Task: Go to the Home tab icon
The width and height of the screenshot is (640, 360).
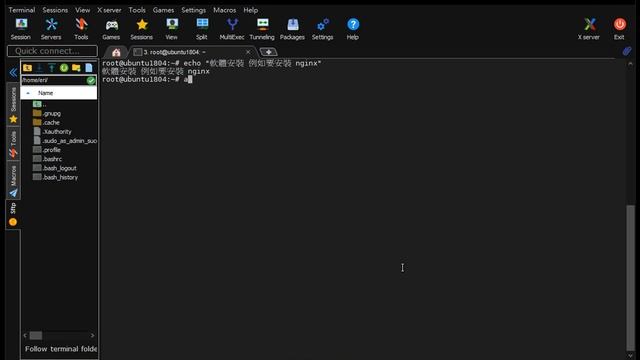Action: 116,52
